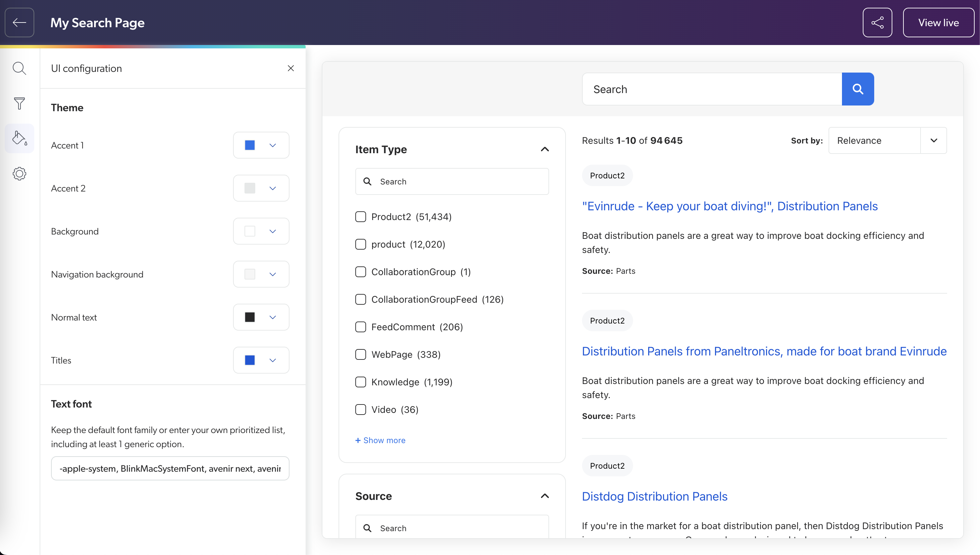Viewport: 980px width, 555px height.
Task: Open the Sort by Relevance dropdown
Action: click(887, 141)
